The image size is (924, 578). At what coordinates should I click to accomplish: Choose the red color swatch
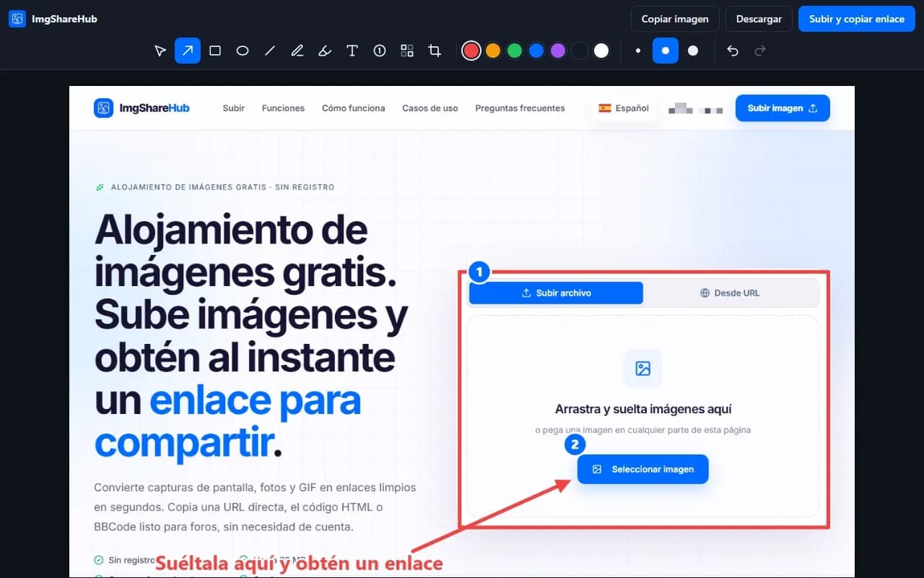tap(471, 51)
